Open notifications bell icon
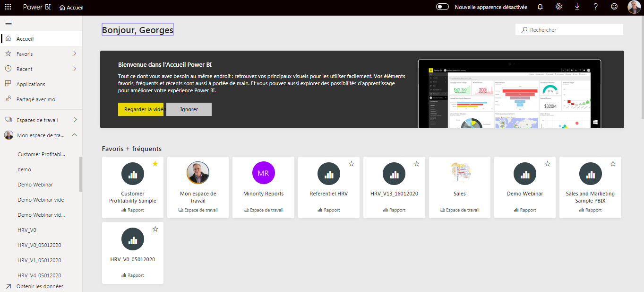Viewport: 644px width, 292px height. click(x=541, y=7)
